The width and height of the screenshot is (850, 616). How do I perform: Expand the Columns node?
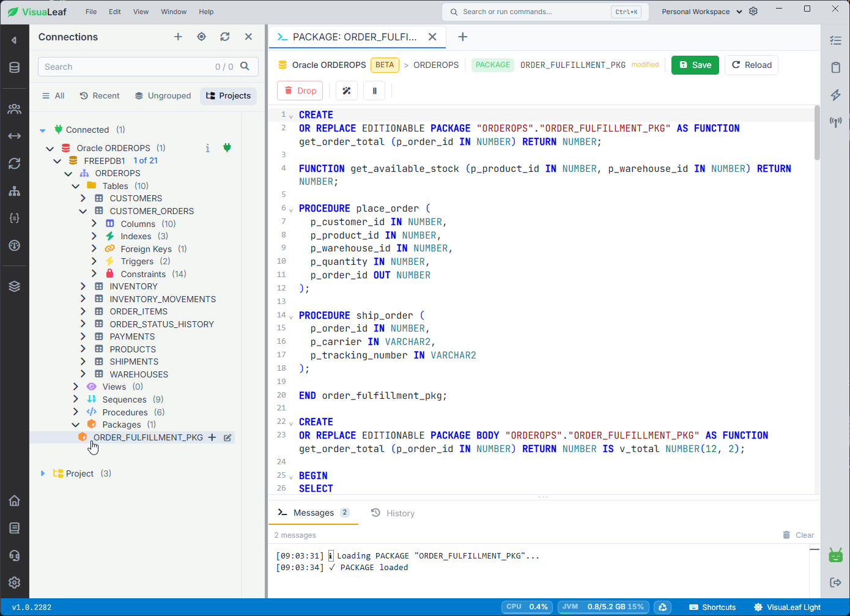[94, 224]
